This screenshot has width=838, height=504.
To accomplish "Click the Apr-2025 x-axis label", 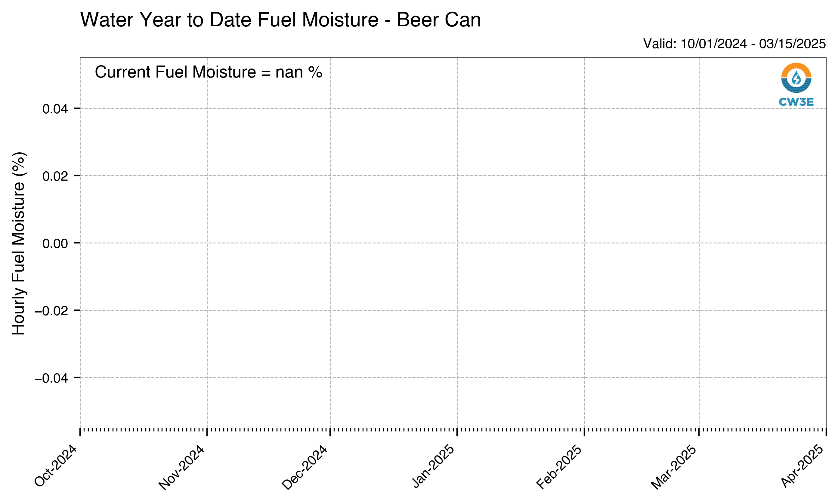I will click(x=802, y=466).
